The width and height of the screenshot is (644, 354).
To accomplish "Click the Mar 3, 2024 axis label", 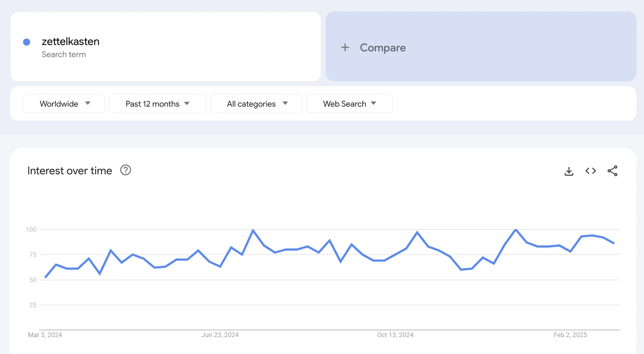I will pyautogui.click(x=45, y=335).
